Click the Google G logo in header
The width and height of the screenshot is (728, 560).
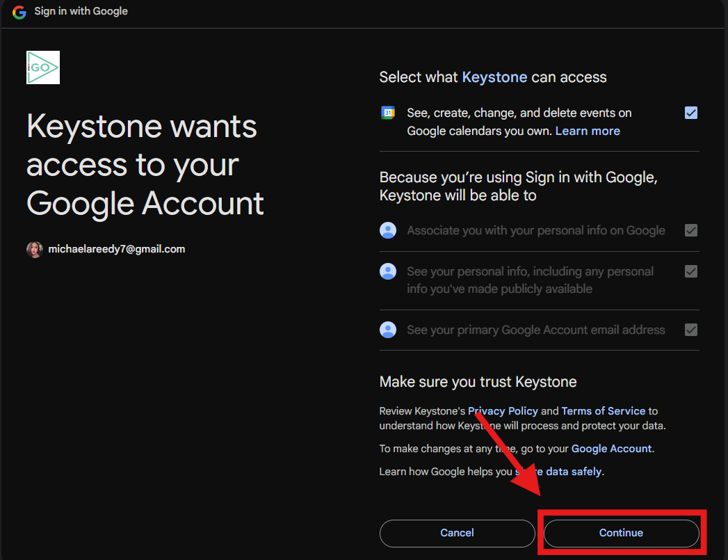(19, 12)
